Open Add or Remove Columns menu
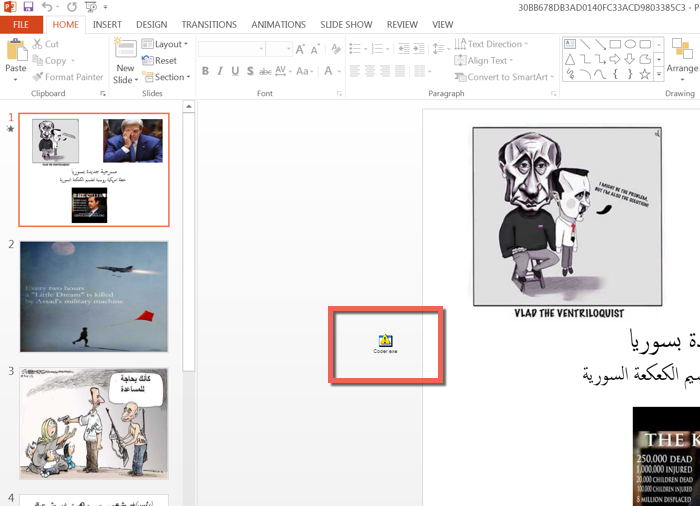This screenshot has width=700, height=506. [422, 71]
